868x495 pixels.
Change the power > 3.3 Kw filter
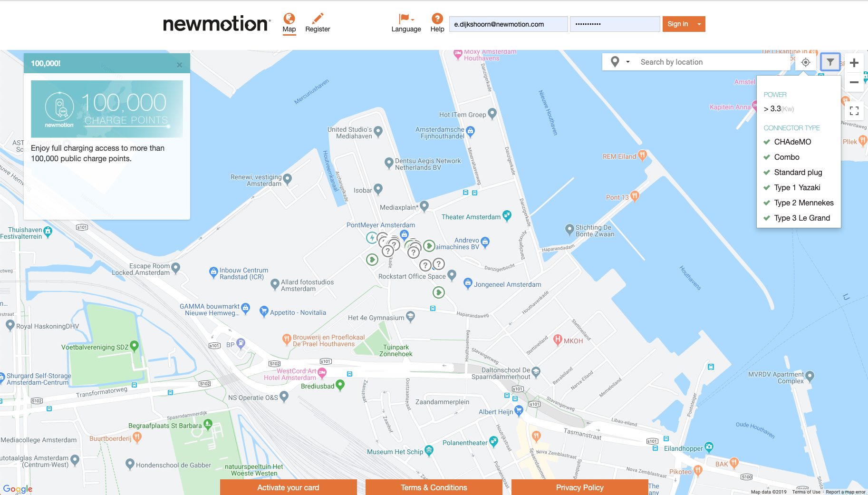pos(779,109)
